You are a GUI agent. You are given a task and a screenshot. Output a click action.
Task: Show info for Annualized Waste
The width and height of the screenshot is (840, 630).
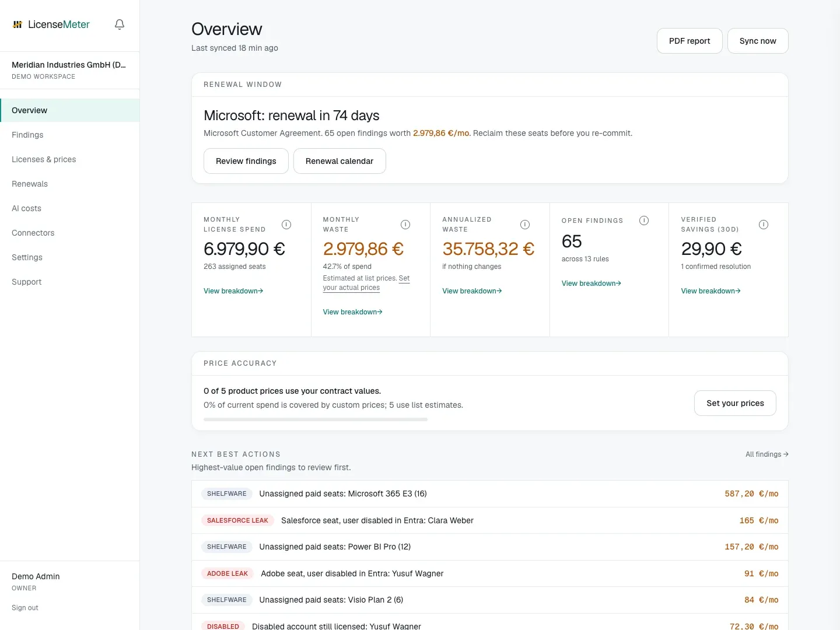coord(525,225)
